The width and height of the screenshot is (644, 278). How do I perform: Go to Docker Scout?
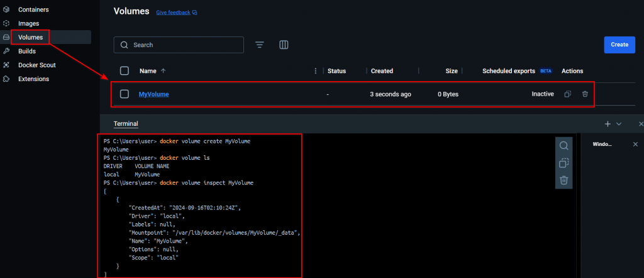click(x=37, y=65)
